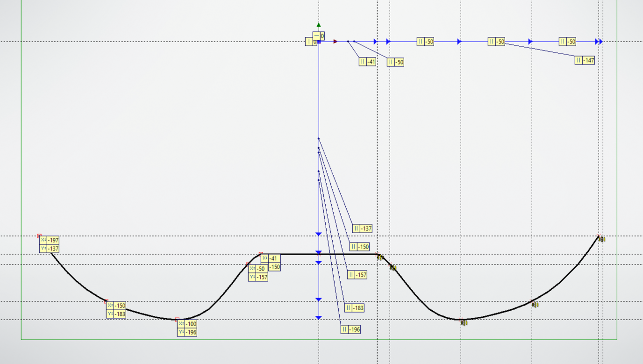This screenshot has height=364, width=643.
Task: Select constraint glyph midway up right curve's rising side
Action: tap(536, 305)
